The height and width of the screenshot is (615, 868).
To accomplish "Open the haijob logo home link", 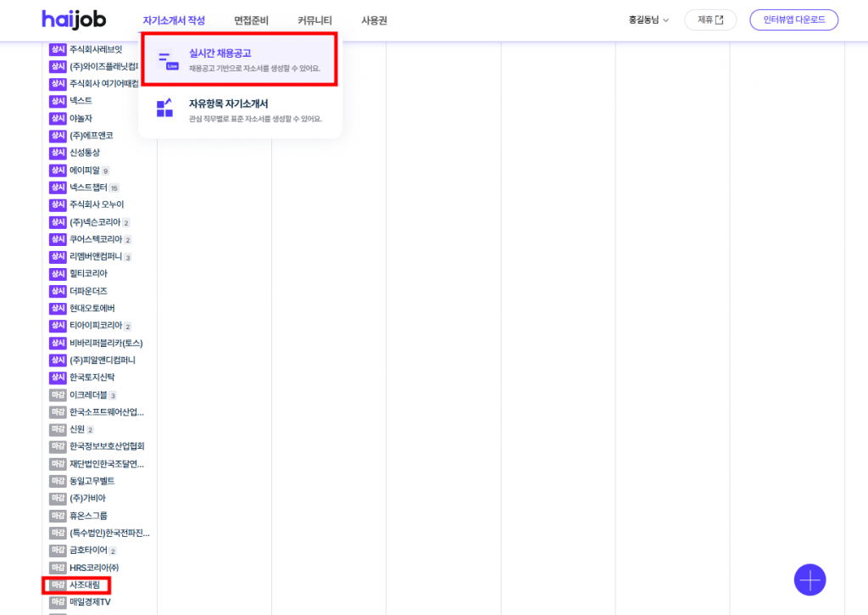I will pyautogui.click(x=75, y=20).
